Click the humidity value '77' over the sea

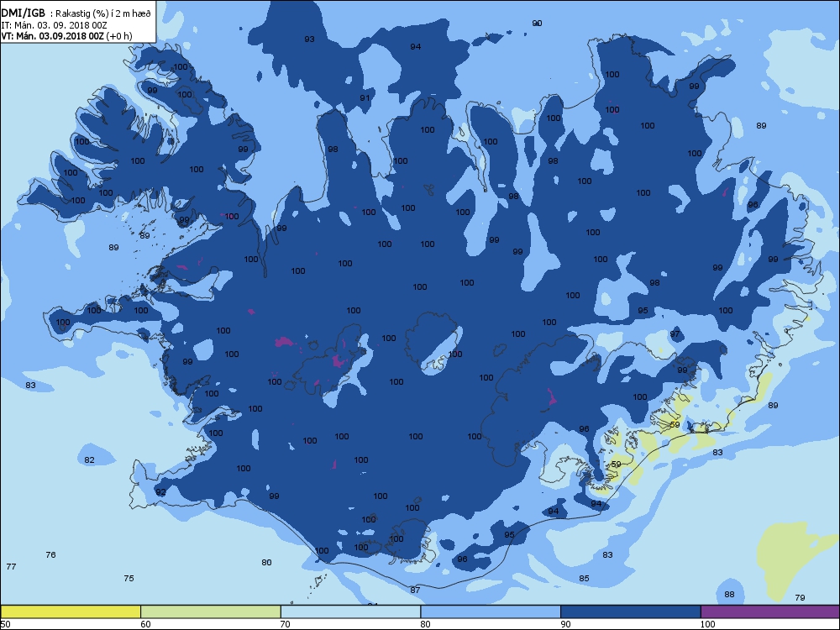(11, 566)
